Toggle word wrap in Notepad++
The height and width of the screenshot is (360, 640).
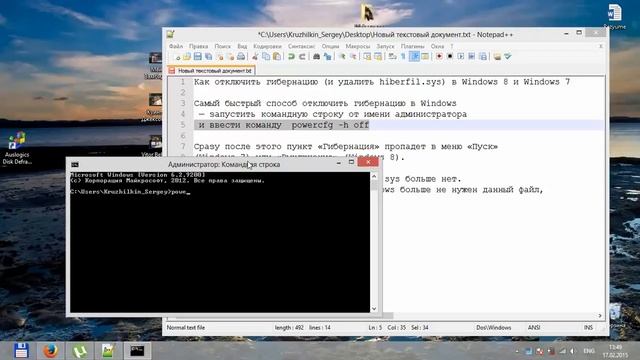(392, 57)
